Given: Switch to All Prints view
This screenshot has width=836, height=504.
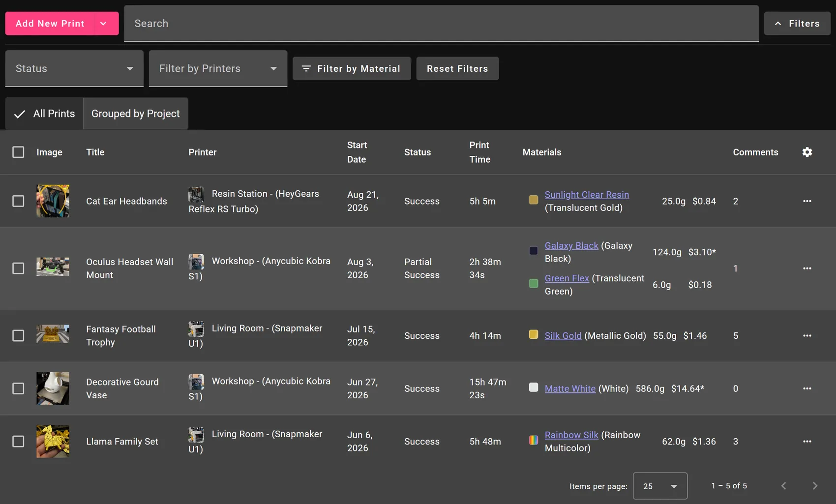Looking at the screenshot, I should point(44,114).
